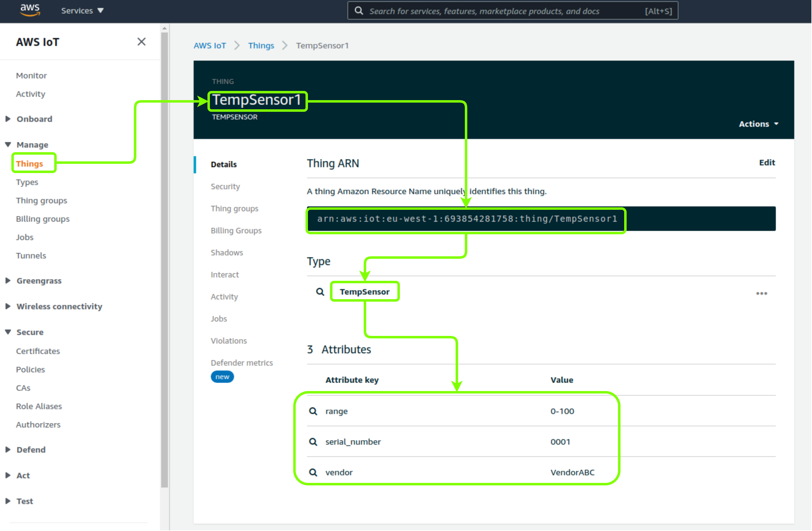The width and height of the screenshot is (812, 531).
Task: Open the Thing groups tab of the thing
Action: 234,209
